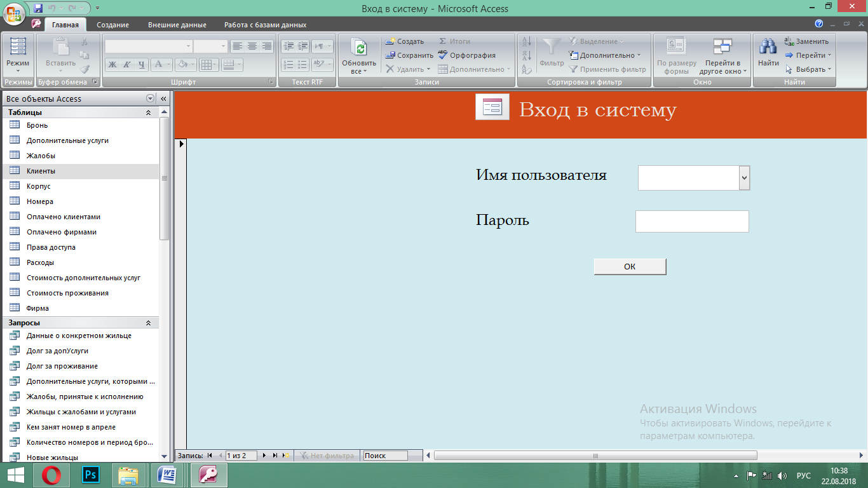868x488 pixels.
Task: Switch to Внешние данные tab
Action: (x=177, y=25)
